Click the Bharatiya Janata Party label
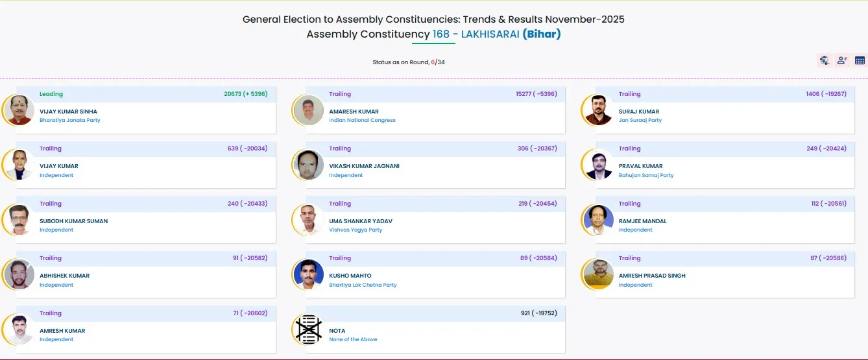 [70, 121]
